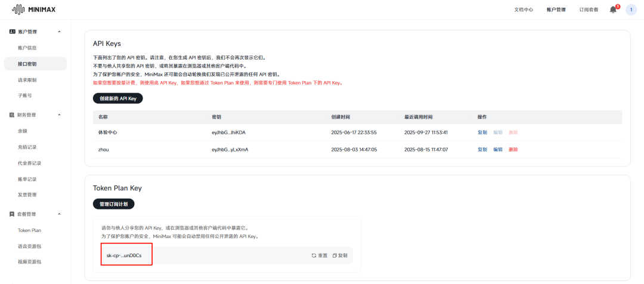Viewport: 644px width, 284px height.
Task: Click the 创建时间 column header
Action: coord(340,117)
